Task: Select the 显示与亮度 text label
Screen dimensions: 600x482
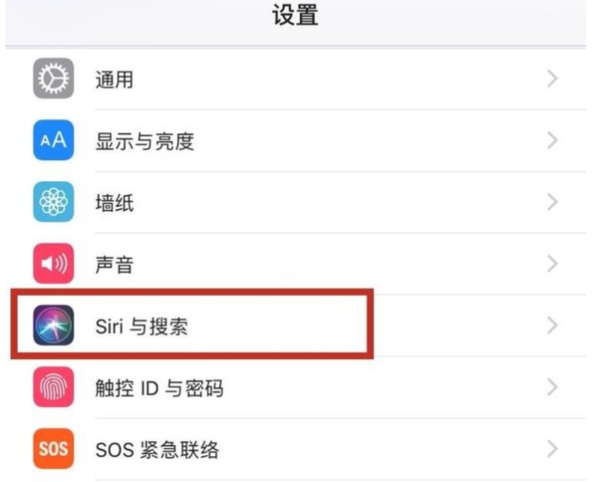Action: point(144,142)
